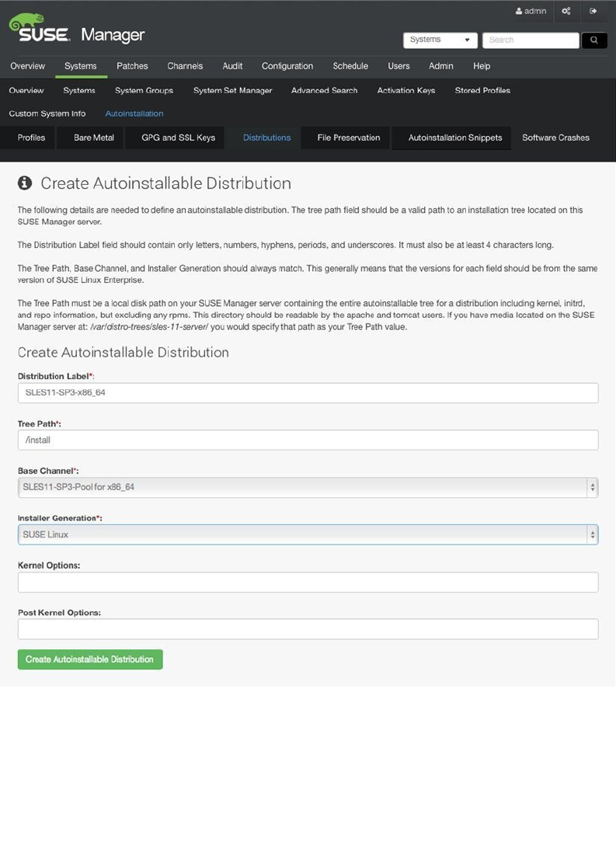
Task: Click into the Kernel Options field
Action: coord(308,582)
